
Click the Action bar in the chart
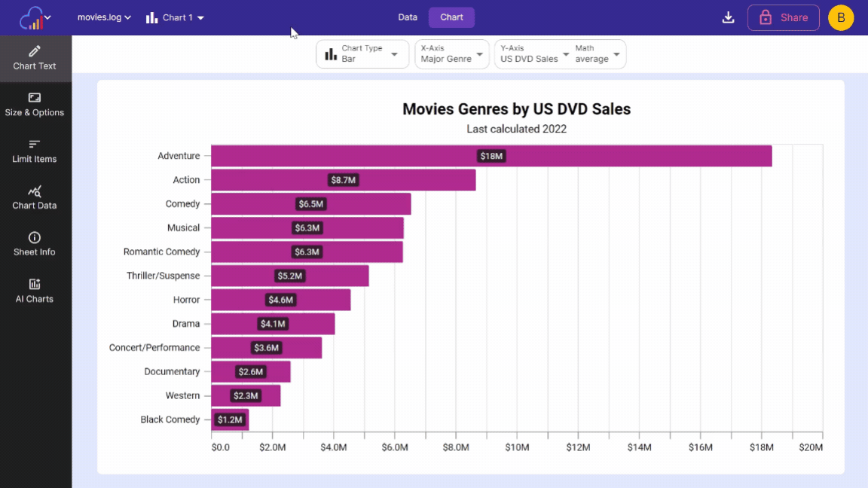click(344, 180)
